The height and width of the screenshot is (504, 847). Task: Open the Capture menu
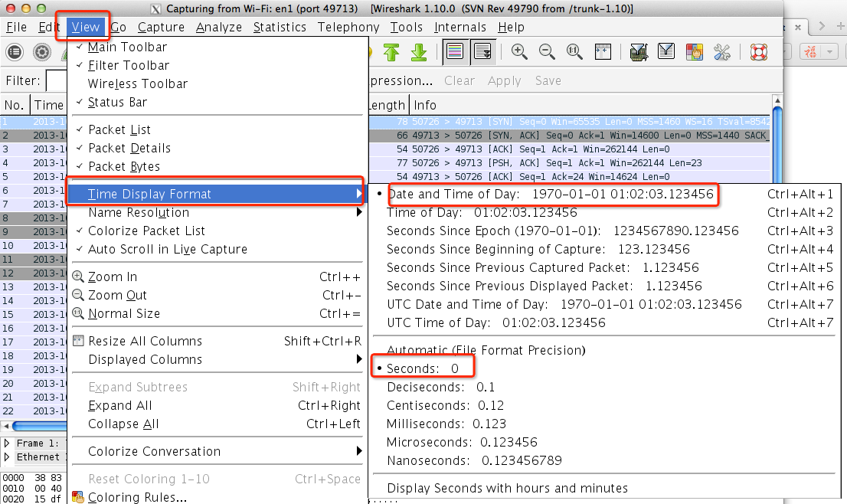point(161,27)
